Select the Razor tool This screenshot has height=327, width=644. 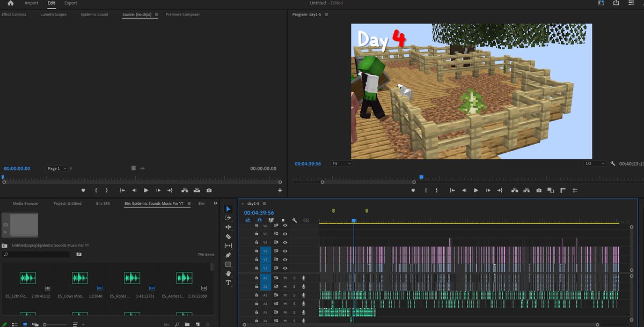(x=228, y=236)
